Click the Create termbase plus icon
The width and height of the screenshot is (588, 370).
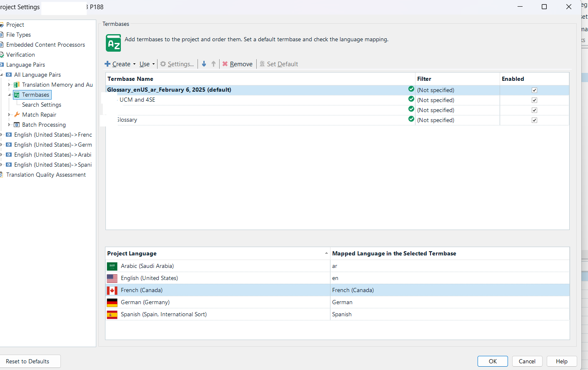108,64
